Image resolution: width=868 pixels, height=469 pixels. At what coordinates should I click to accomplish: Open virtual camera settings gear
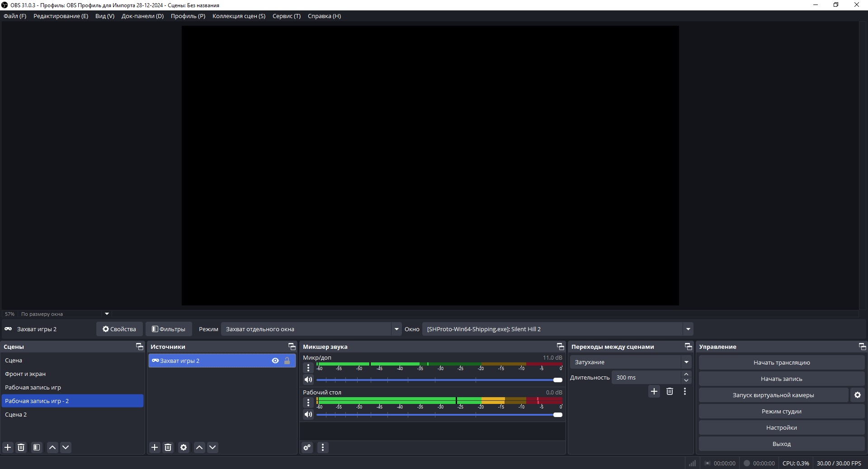(x=858, y=395)
